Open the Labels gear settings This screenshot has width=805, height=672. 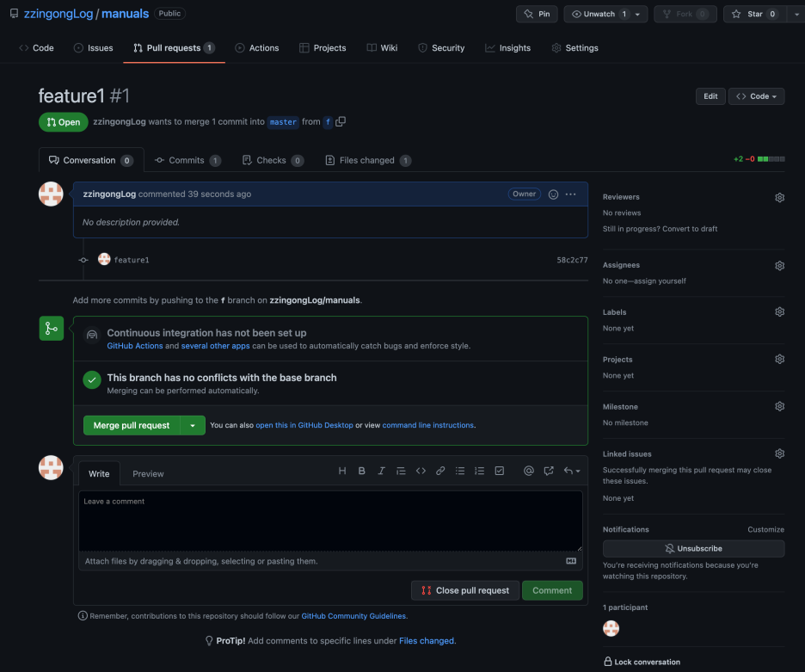(779, 311)
